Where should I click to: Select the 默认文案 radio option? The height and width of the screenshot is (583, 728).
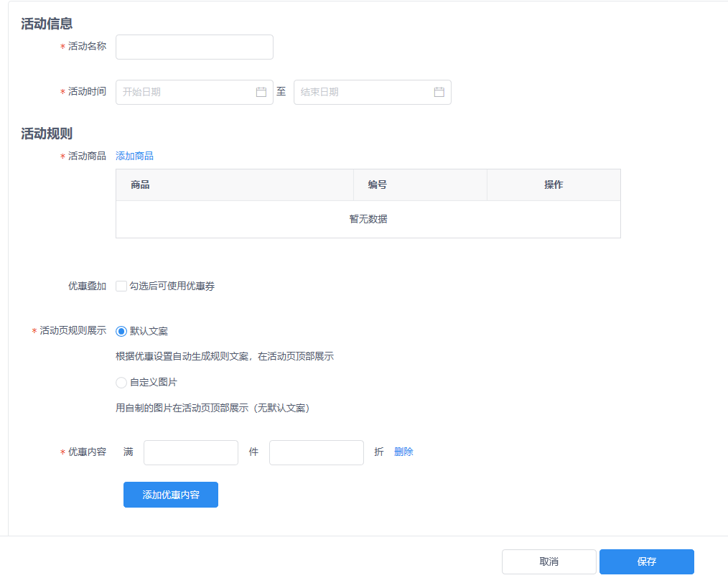pyautogui.click(x=121, y=332)
